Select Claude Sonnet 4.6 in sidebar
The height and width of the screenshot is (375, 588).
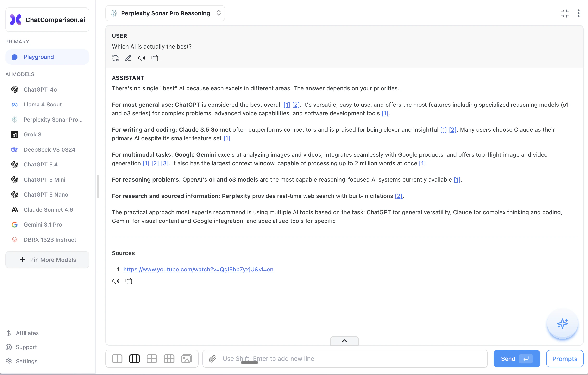(x=48, y=209)
